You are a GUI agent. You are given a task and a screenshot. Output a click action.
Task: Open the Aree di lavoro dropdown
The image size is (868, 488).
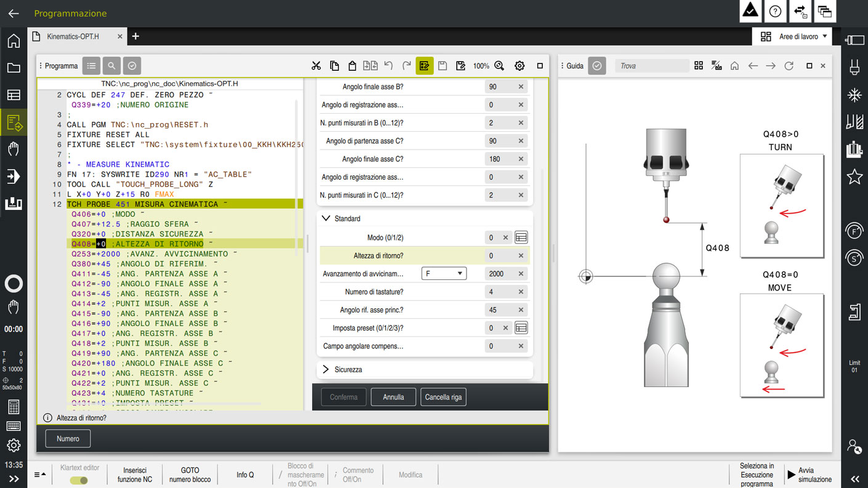[x=793, y=37]
